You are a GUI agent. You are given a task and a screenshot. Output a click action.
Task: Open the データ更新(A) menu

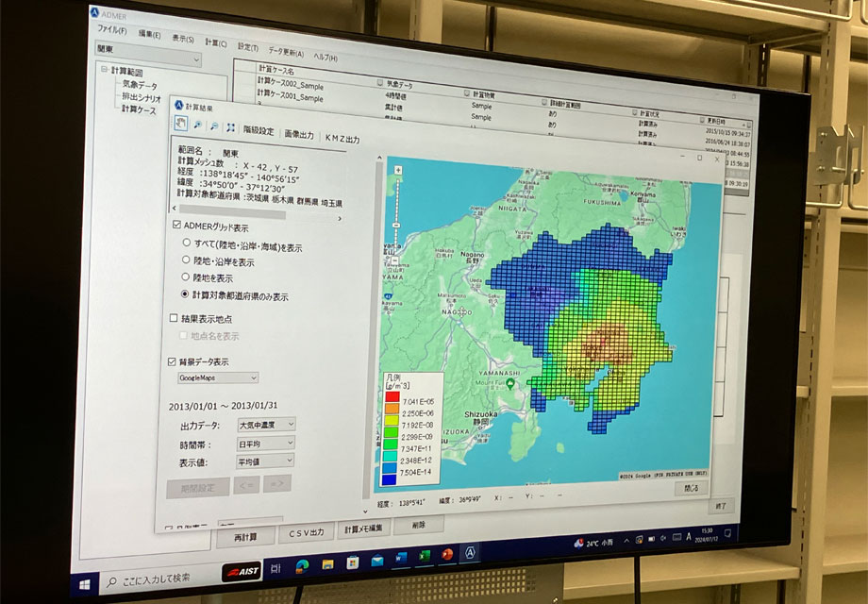pos(286,52)
